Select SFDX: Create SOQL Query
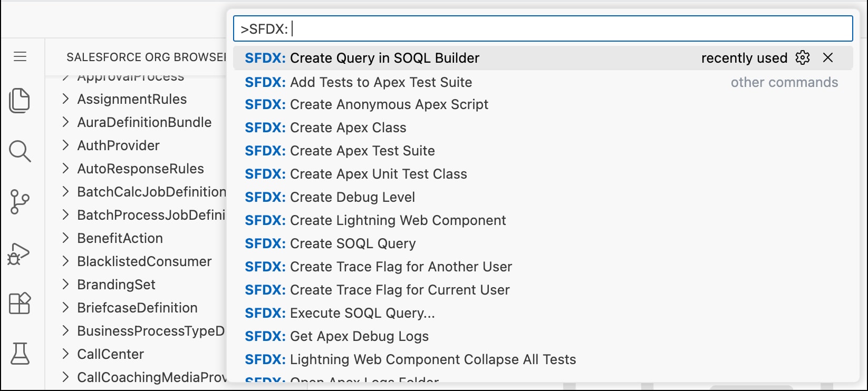The height and width of the screenshot is (391, 868). 543,243
